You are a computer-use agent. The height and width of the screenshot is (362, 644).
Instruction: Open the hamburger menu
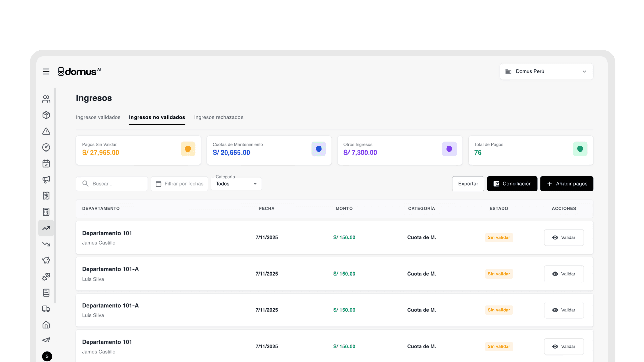[x=46, y=71]
